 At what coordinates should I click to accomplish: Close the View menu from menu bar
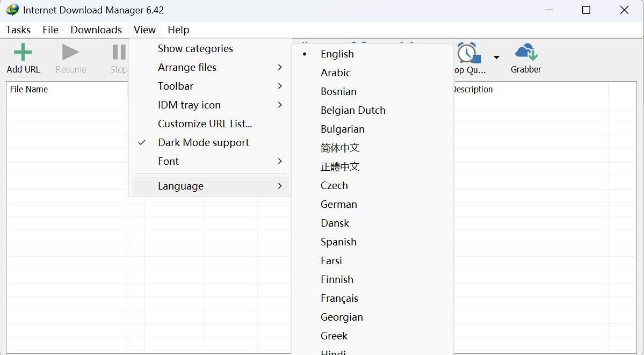[x=144, y=30]
